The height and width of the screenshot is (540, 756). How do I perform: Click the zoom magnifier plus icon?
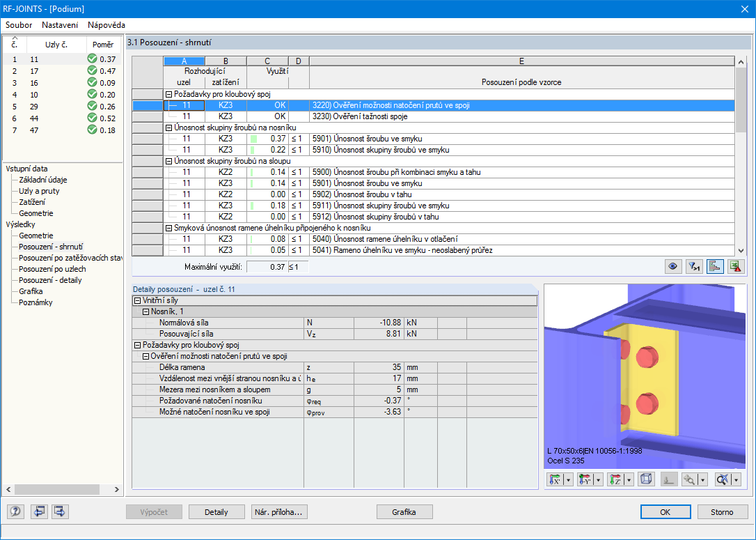pyautogui.click(x=689, y=479)
